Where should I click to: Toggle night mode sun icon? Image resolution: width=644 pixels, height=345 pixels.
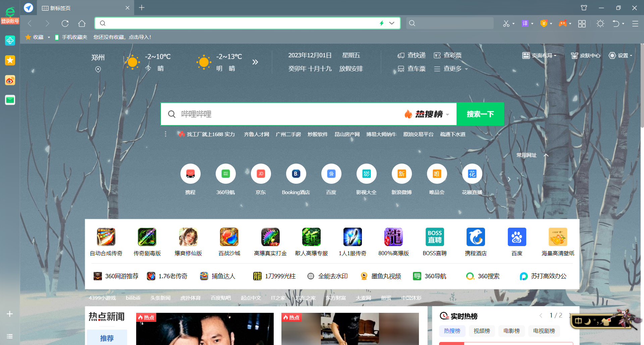[600, 23]
